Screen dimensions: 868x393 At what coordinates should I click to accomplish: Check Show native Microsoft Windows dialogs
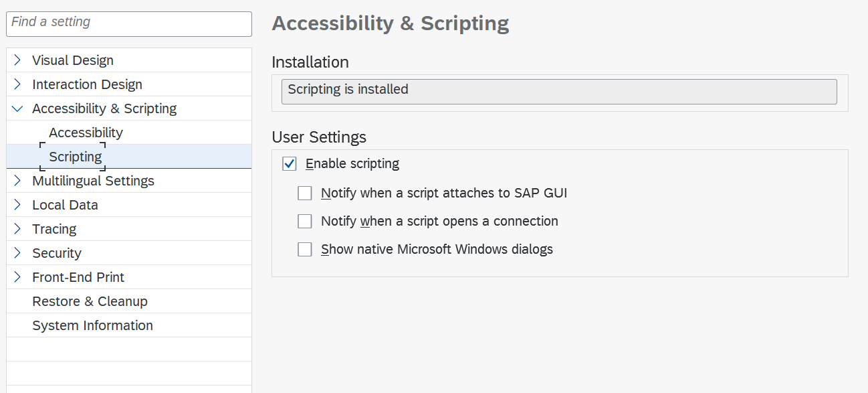click(x=305, y=249)
